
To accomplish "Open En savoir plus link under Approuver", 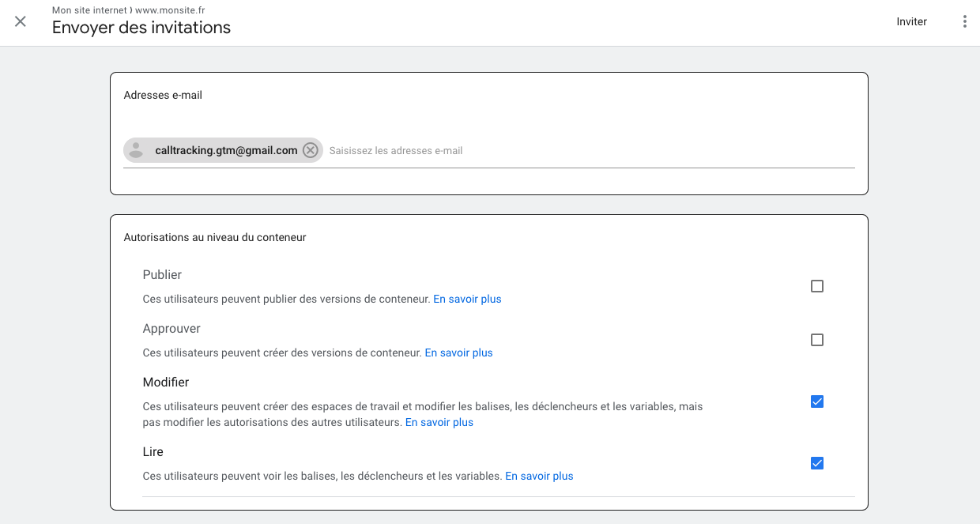I will [x=458, y=352].
